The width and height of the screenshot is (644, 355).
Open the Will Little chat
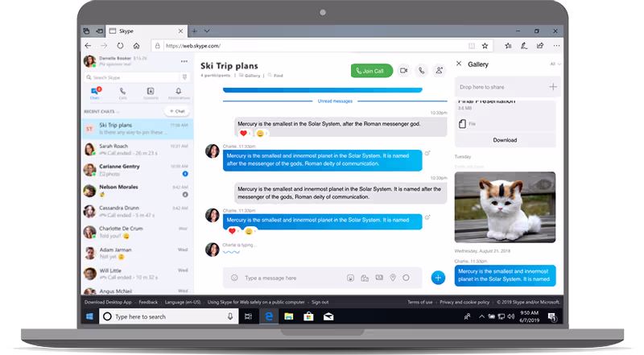click(x=137, y=274)
